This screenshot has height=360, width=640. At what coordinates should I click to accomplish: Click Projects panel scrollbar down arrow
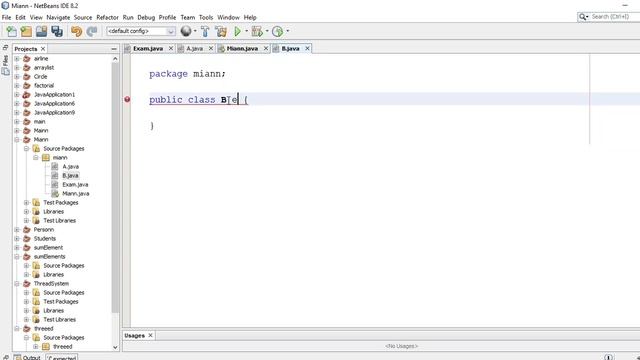[x=115, y=347]
